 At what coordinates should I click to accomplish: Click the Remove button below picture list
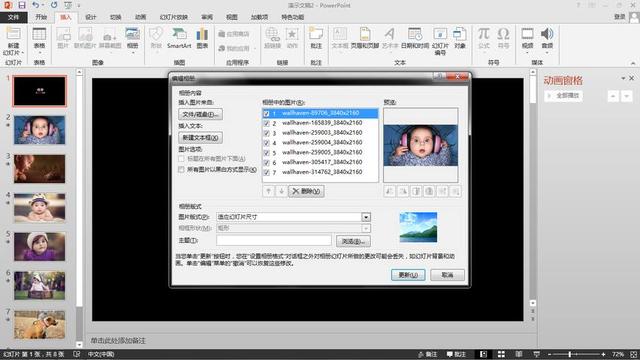pyautogui.click(x=306, y=191)
